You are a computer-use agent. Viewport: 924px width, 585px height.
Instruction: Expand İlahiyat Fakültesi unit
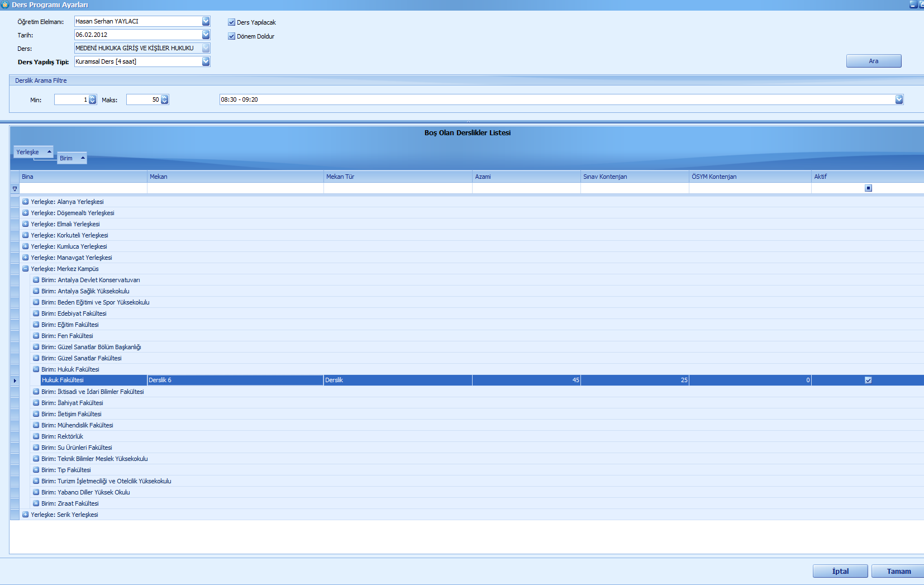36,403
